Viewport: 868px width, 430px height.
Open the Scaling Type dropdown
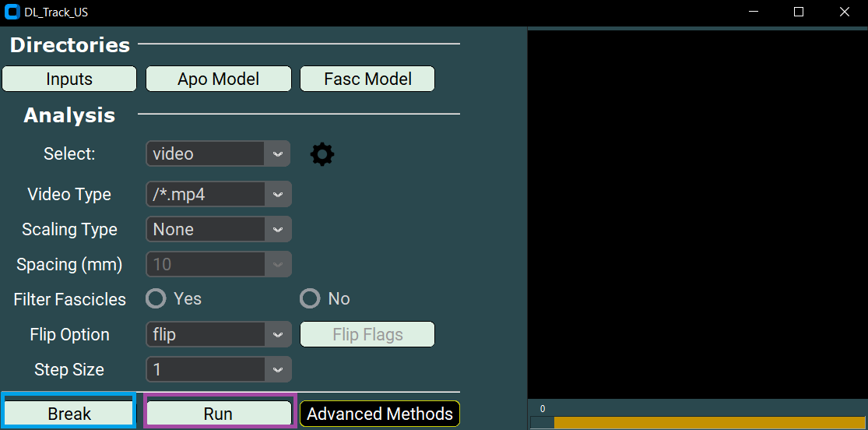(x=218, y=229)
